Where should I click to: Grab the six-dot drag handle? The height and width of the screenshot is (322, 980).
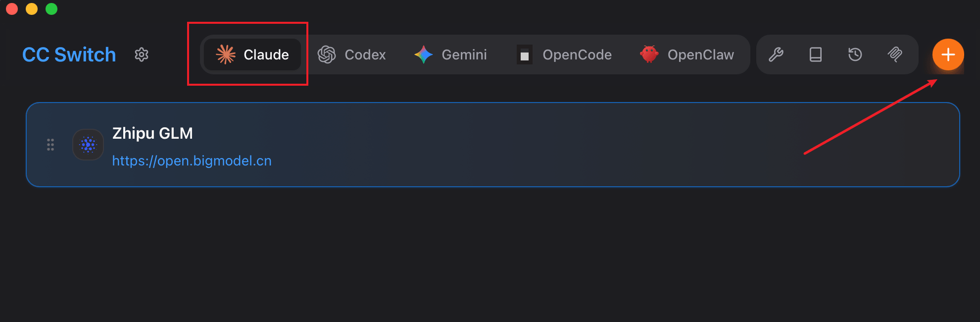tap(50, 145)
